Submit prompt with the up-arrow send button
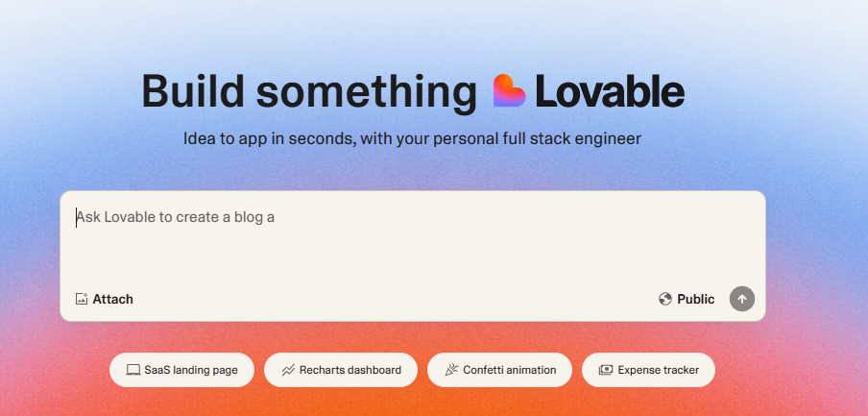This screenshot has height=416, width=868. tap(742, 299)
